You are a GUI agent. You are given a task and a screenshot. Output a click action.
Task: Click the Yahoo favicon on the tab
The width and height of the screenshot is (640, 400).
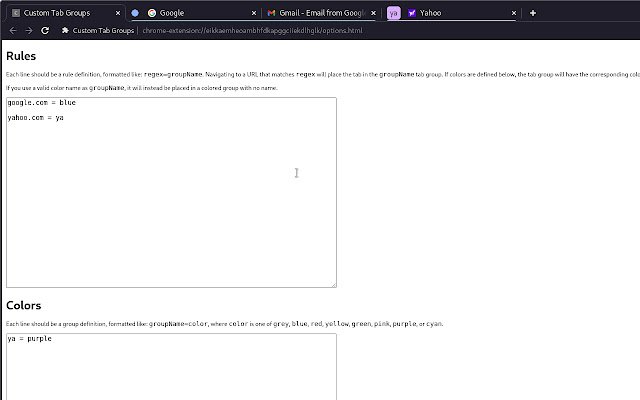pyautogui.click(x=411, y=13)
